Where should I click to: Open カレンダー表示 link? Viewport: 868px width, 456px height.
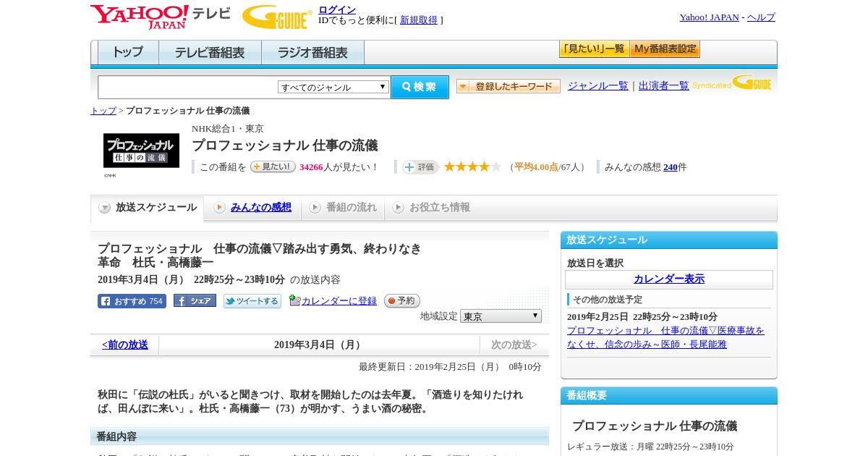[669, 279]
